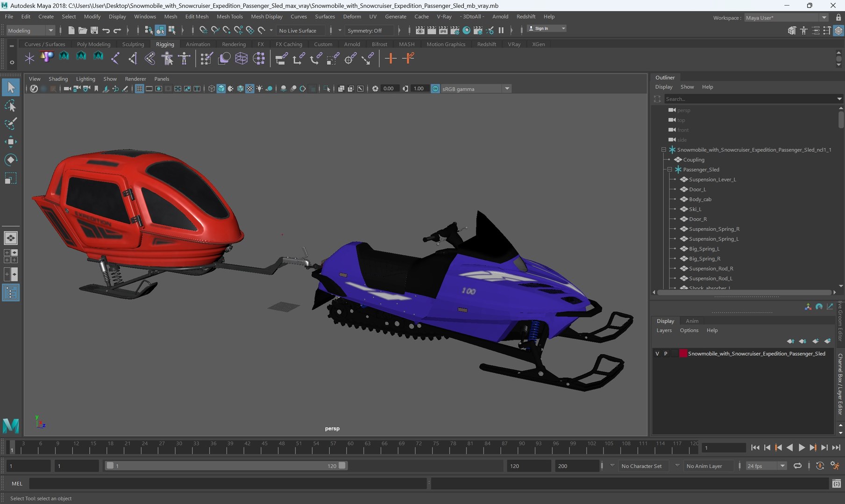This screenshot has width=845, height=504.
Task: Click the Outliner Search field
Action: pos(749,99)
